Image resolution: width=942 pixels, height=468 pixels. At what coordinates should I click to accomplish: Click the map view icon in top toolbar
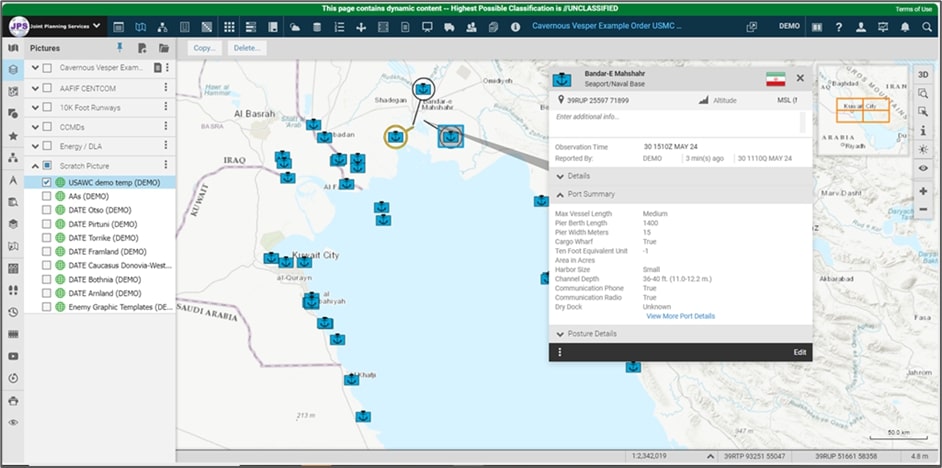pos(141,27)
